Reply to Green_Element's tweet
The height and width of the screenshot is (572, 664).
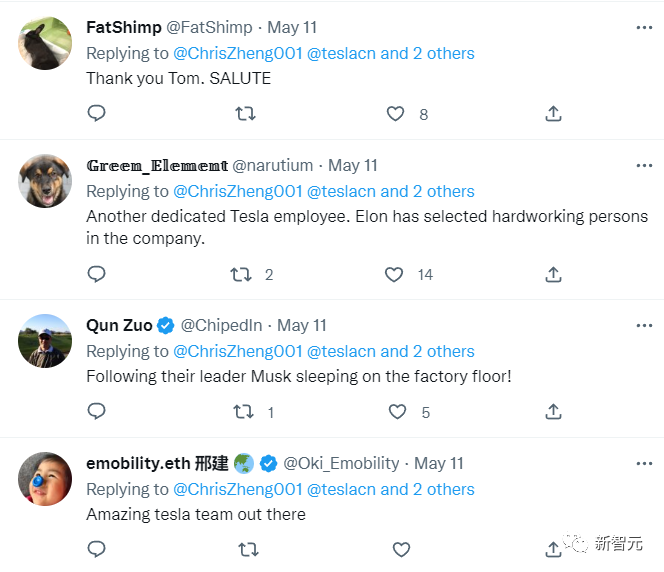click(96, 274)
